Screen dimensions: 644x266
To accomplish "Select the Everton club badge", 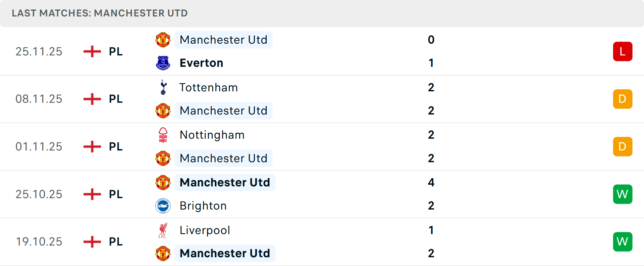I will click(x=163, y=63).
